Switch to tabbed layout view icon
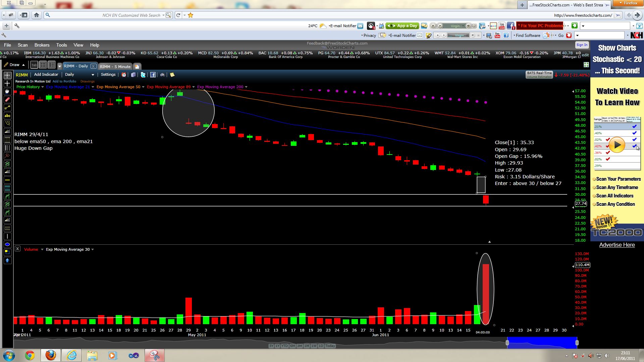The height and width of the screenshot is (362, 644). [34, 65]
